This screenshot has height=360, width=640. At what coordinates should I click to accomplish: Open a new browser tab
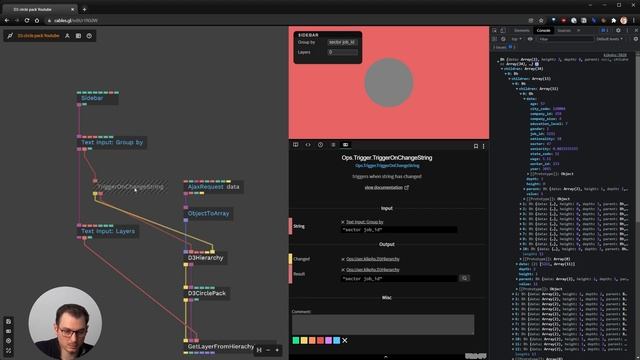[x=84, y=9]
